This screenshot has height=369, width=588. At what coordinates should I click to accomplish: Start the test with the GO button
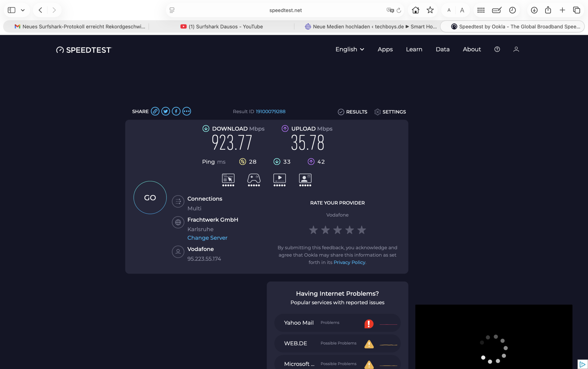pos(150,197)
